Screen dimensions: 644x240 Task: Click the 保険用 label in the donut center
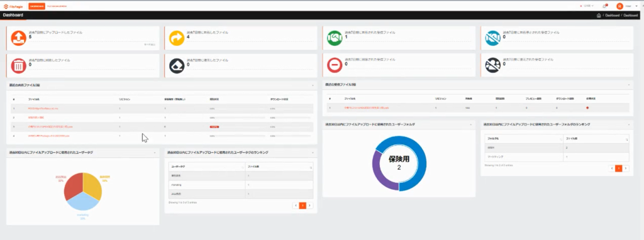coord(399,159)
